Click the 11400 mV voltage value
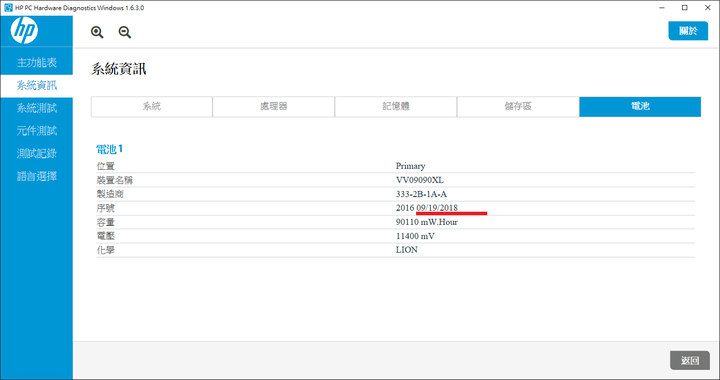 (415, 236)
